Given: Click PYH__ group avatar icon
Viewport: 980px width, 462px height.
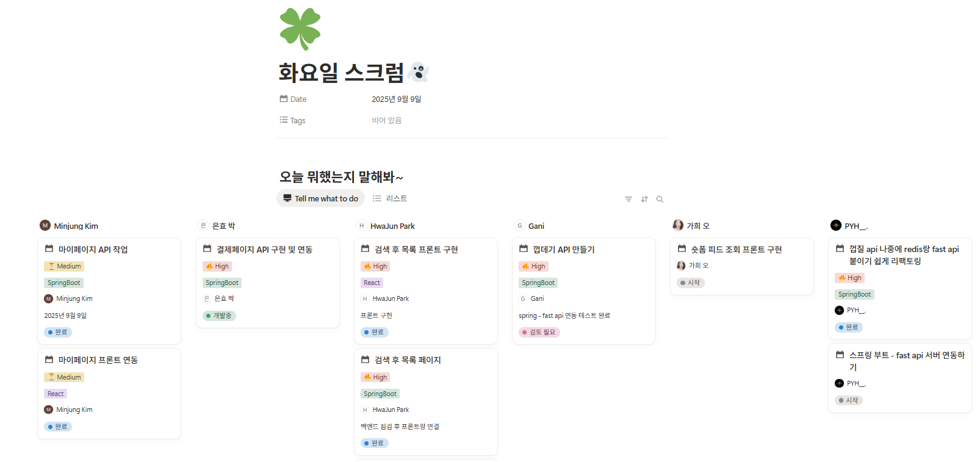Looking at the screenshot, I should point(836,225).
